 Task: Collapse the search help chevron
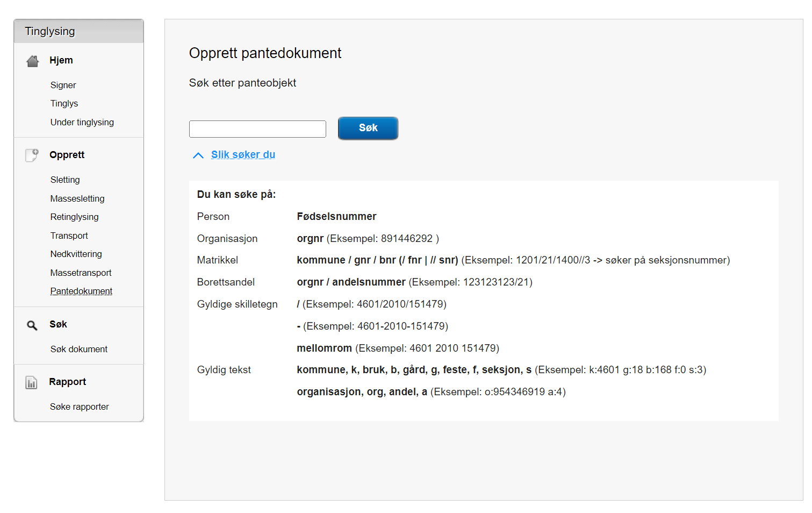(198, 155)
